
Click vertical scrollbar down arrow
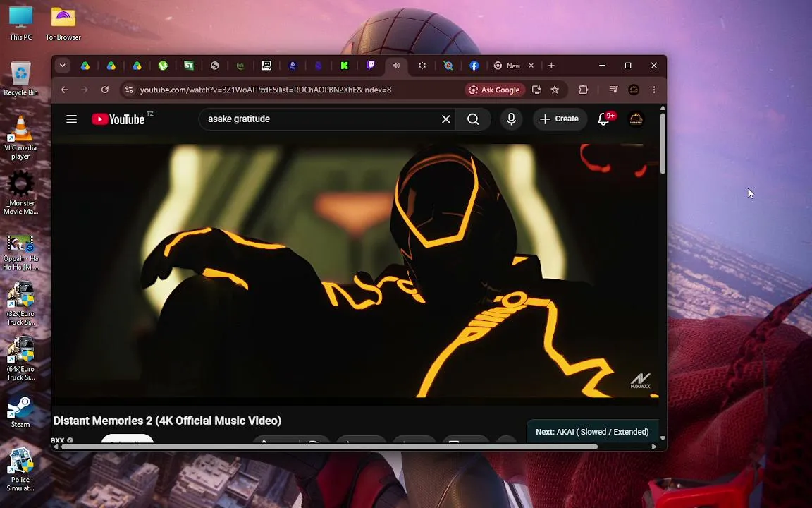click(663, 439)
